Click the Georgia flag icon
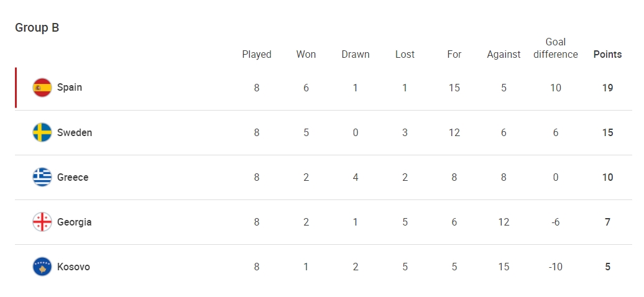Image resolution: width=644 pixels, height=297 pixels. (42, 222)
